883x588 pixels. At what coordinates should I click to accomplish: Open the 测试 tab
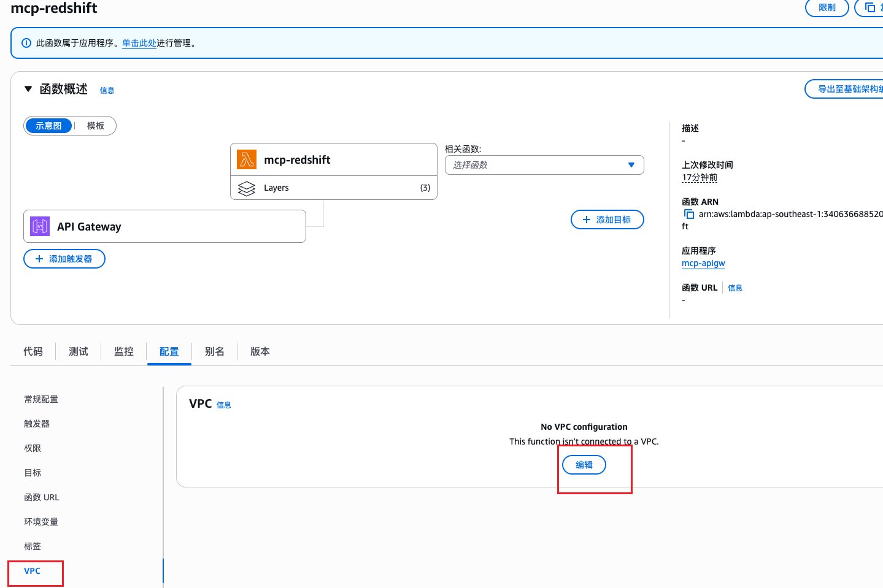(79, 351)
